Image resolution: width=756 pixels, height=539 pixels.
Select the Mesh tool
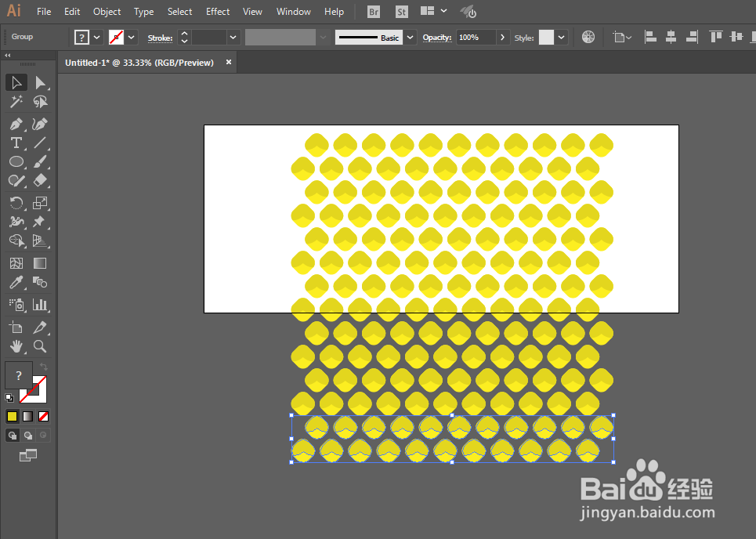pos(16,263)
